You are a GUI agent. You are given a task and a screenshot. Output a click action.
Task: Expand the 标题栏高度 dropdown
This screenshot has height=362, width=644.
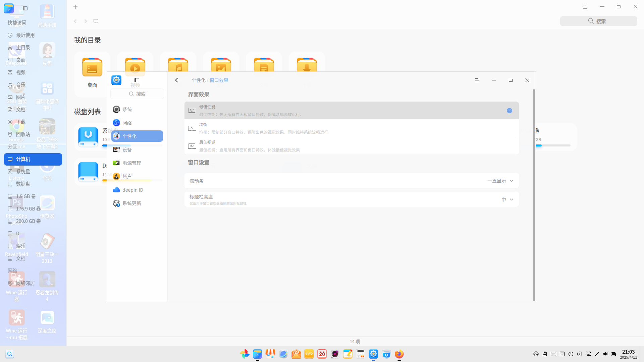coord(507,199)
